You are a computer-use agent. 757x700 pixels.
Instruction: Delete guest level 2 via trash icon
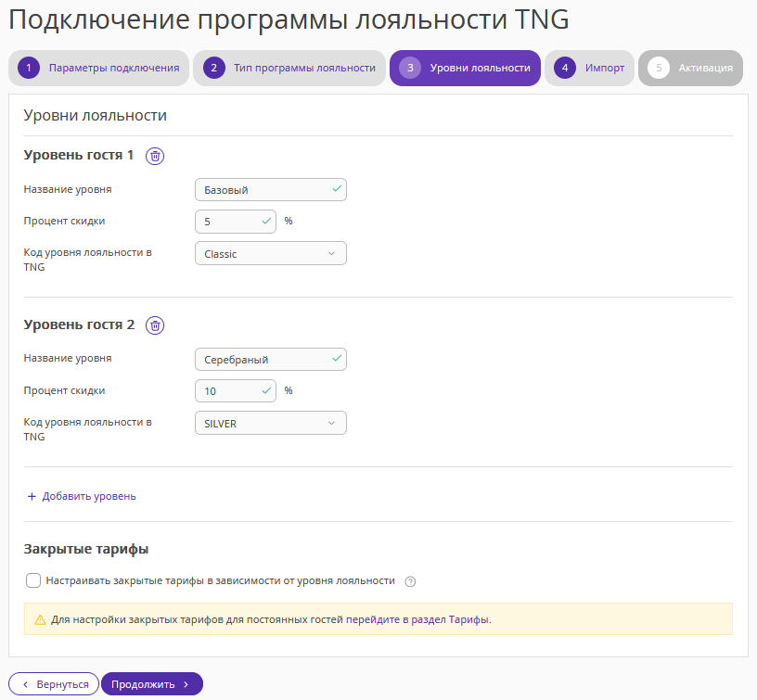(155, 325)
